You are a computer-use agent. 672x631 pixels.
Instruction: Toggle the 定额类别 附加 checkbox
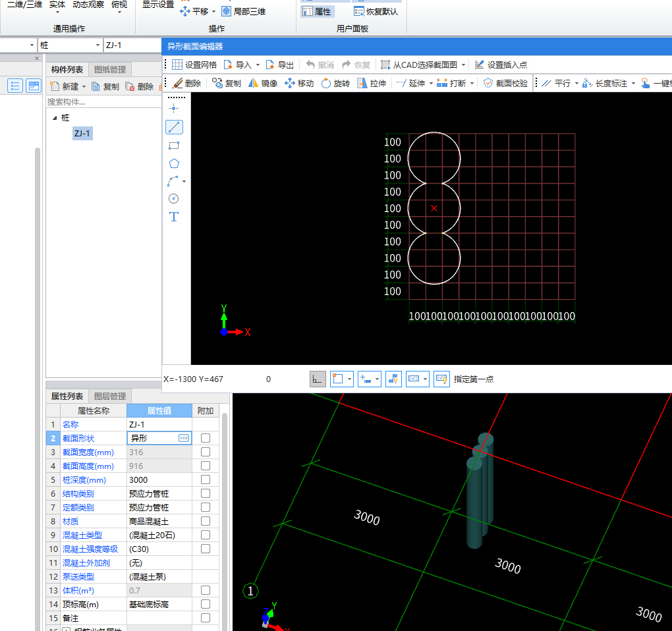(206, 507)
